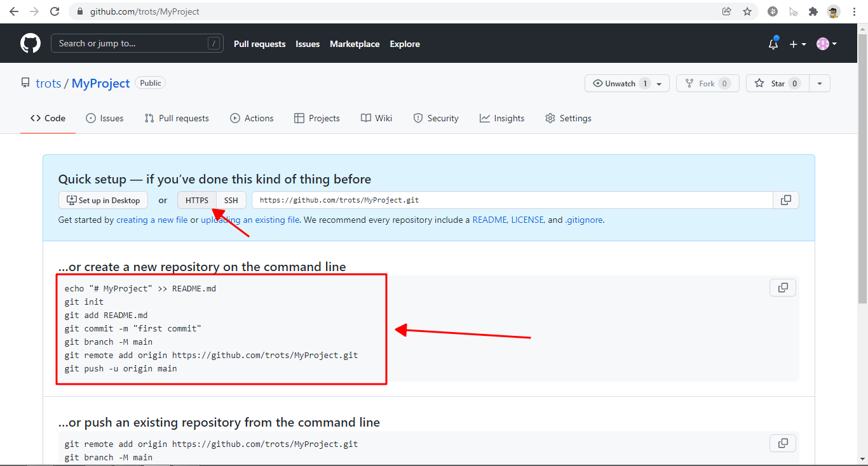
Task: Click the Fork count 0 badge
Action: [724, 83]
